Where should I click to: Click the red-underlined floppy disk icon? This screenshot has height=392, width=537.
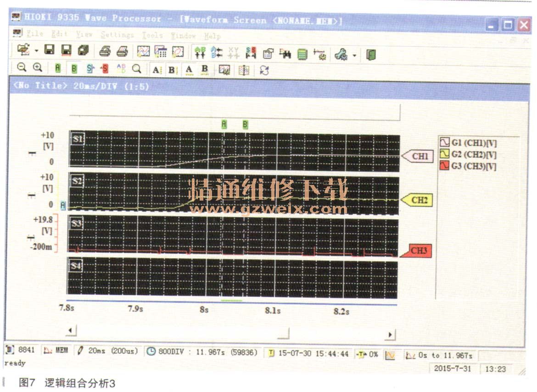[67, 50]
